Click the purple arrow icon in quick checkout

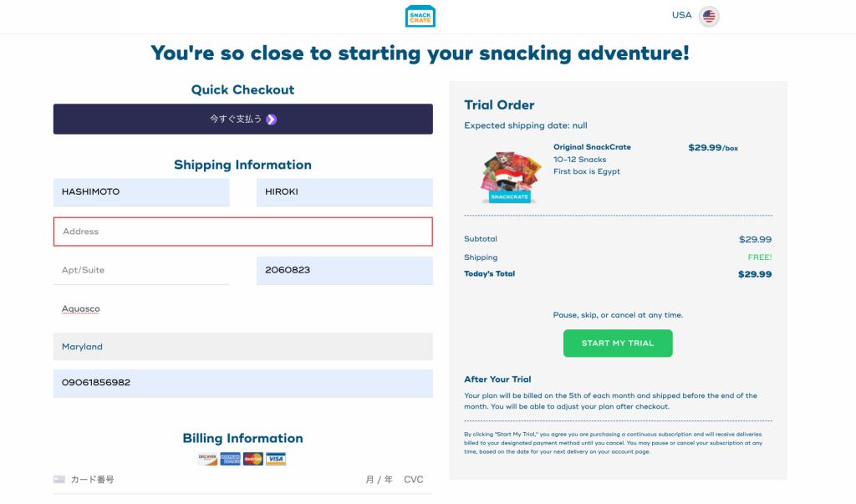click(x=272, y=120)
